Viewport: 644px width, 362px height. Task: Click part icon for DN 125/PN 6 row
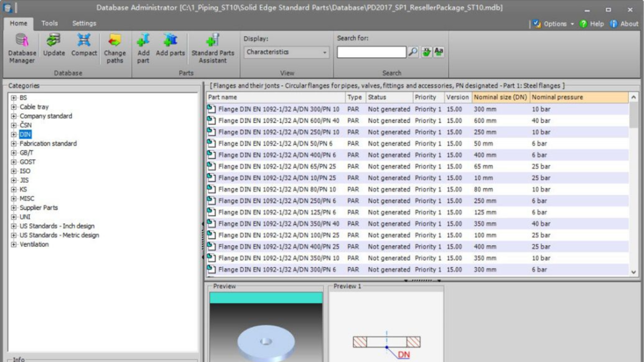[x=211, y=212]
